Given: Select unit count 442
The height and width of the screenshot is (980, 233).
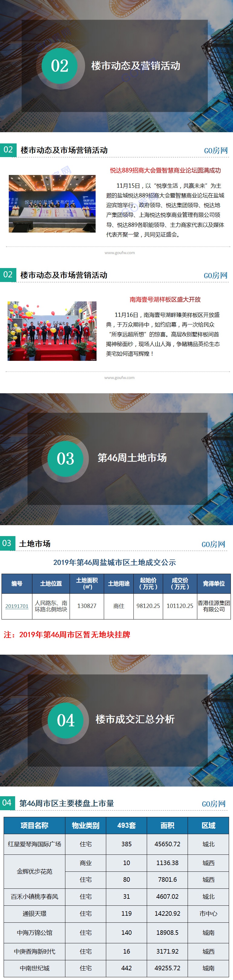Looking at the screenshot, I should pos(126,968).
